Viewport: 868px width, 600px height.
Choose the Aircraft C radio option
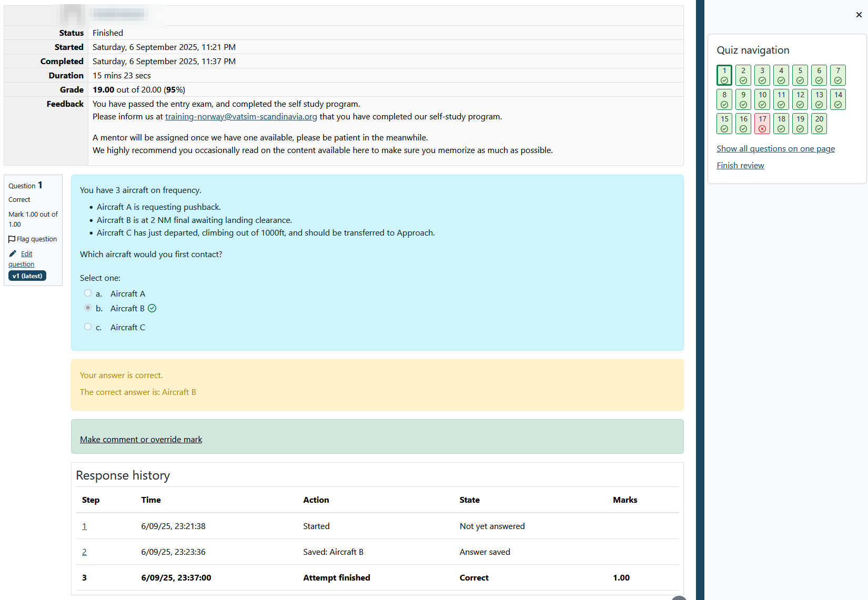point(88,327)
